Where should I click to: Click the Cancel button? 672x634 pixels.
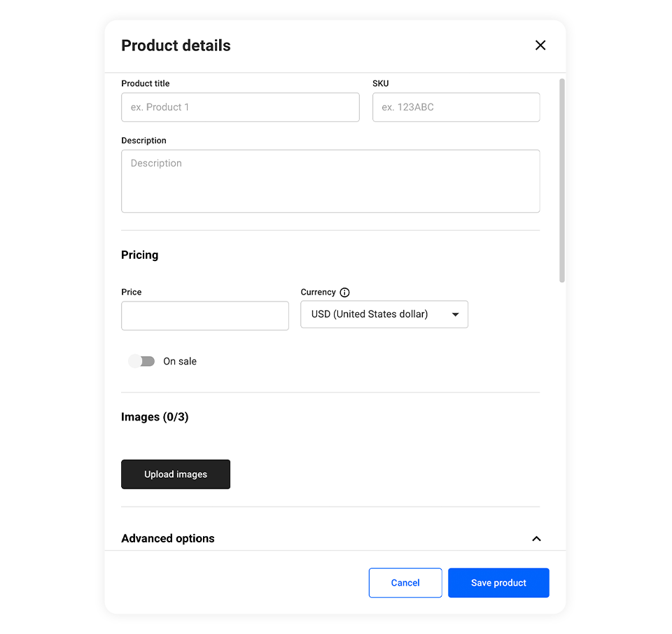coord(405,582)
